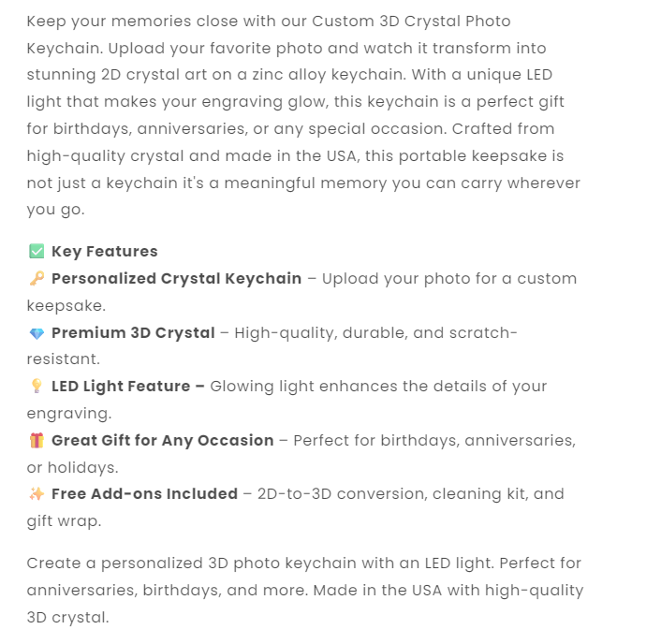Click the bold "Premium 3D Crystal" label
Viewport: 661px width, 644px height.
pyautogui.click(x=133, y=332)
